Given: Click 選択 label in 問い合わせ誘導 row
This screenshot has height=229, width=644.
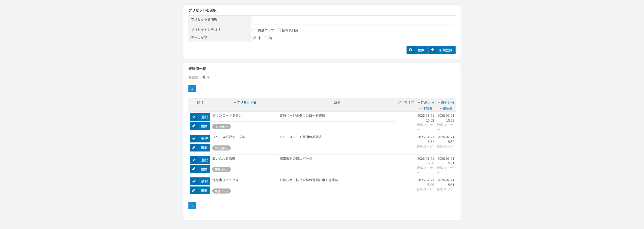Looking at the screenshot, I should point(204,160).
